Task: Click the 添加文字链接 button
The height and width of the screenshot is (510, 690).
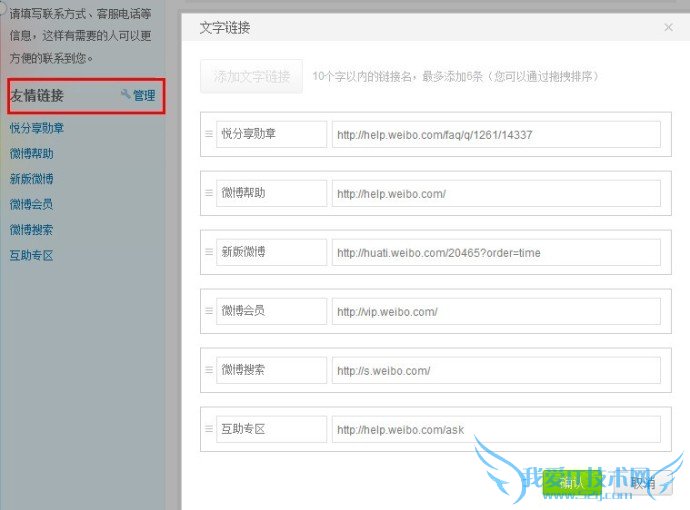Action: [x=251, y=77]
